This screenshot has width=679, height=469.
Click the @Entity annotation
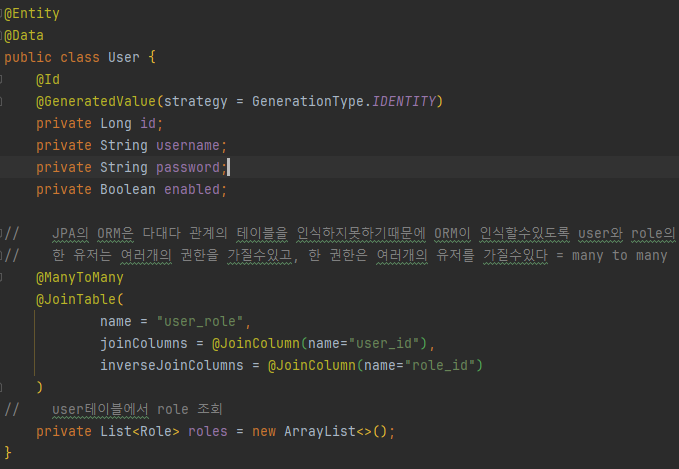(x=32, y=14)
